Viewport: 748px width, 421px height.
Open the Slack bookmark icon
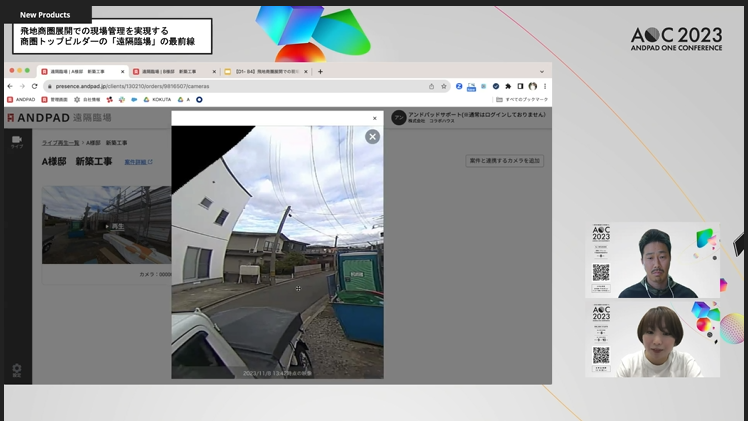[122, 100]
